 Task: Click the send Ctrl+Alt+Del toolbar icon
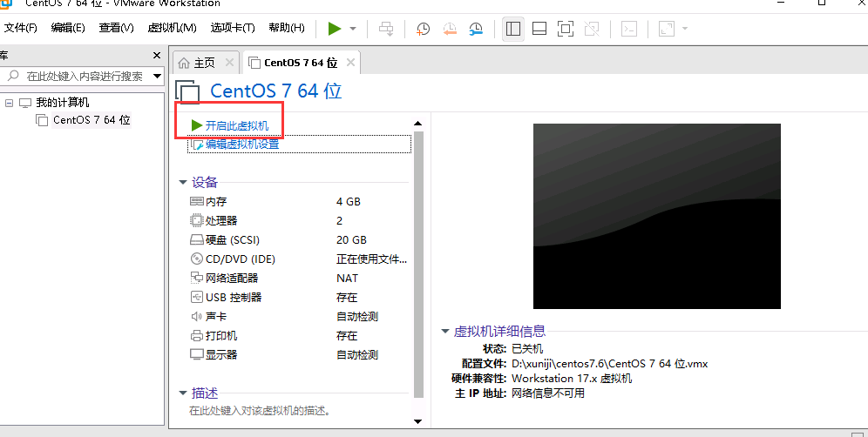click(386, 29)
